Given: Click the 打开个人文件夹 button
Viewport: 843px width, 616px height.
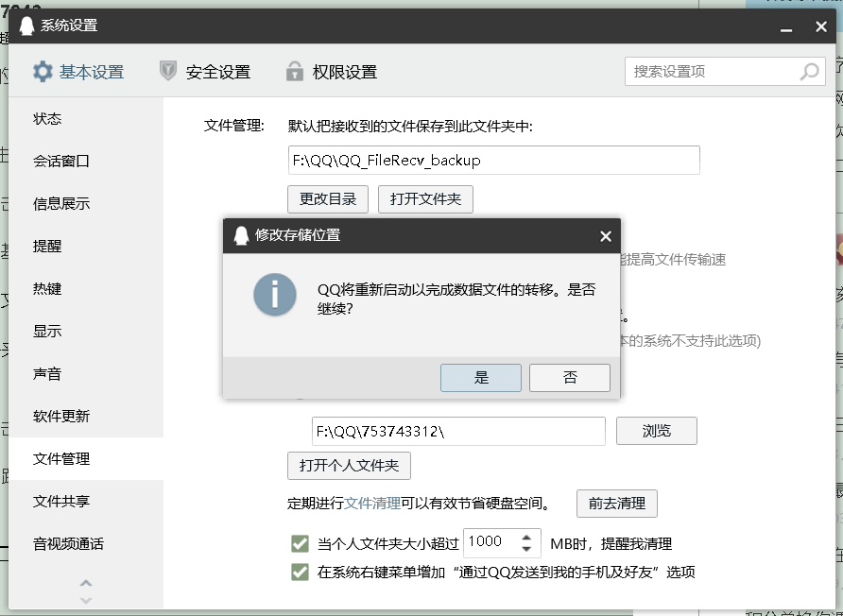Looking at the screenshot, I should [349, 466].
